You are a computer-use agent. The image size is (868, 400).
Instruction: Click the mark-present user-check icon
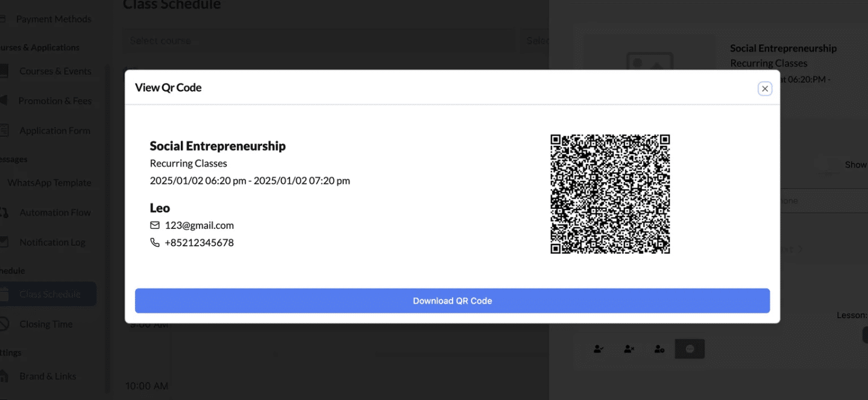pyautogui.click(x=599, y=349)
